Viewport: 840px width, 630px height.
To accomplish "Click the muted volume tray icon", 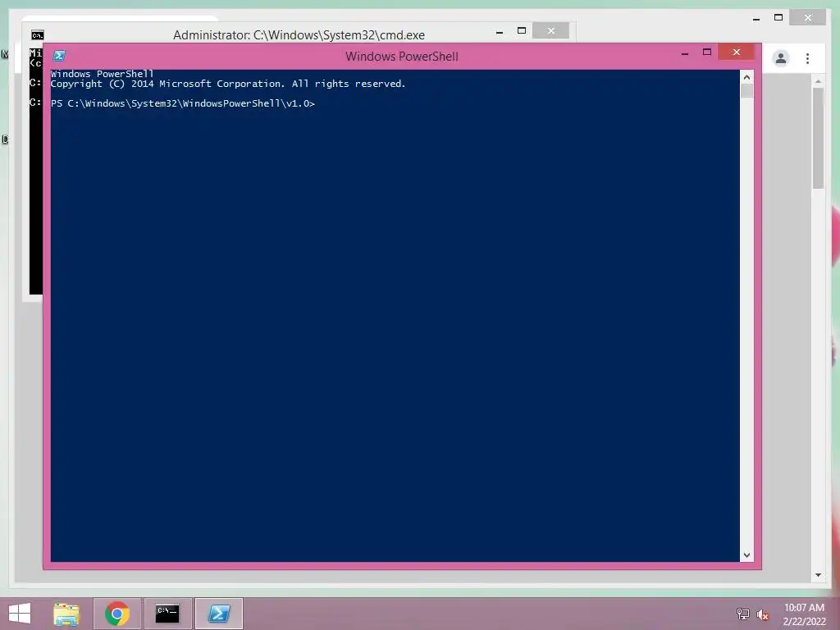I will pyautogui.click(x=762, y=614).
